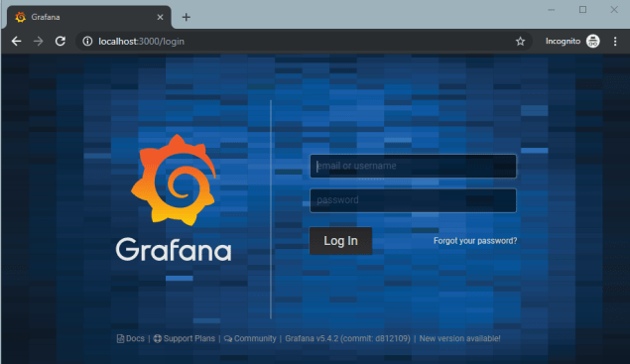
Task: Go forward in browser history
Action: pos(38,41)
